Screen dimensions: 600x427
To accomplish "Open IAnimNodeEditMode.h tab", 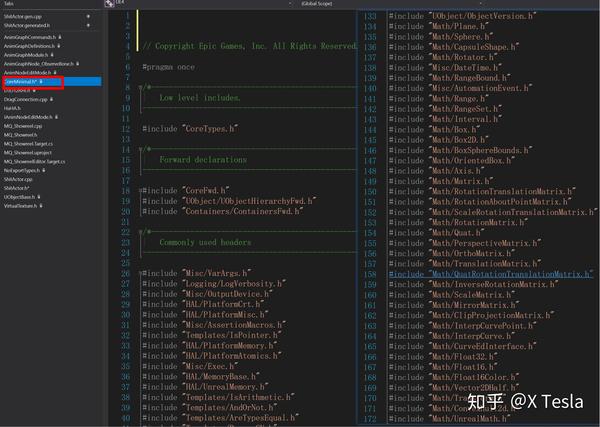I will [x=28, y=117].
